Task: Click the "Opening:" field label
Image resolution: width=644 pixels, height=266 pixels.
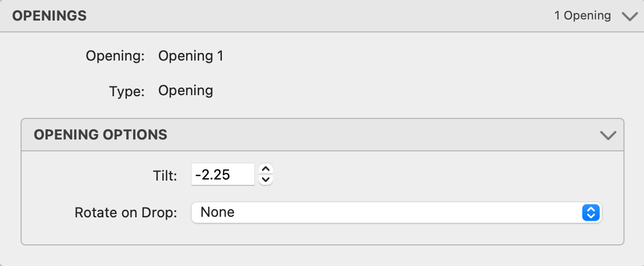Action: pos(115,56)
